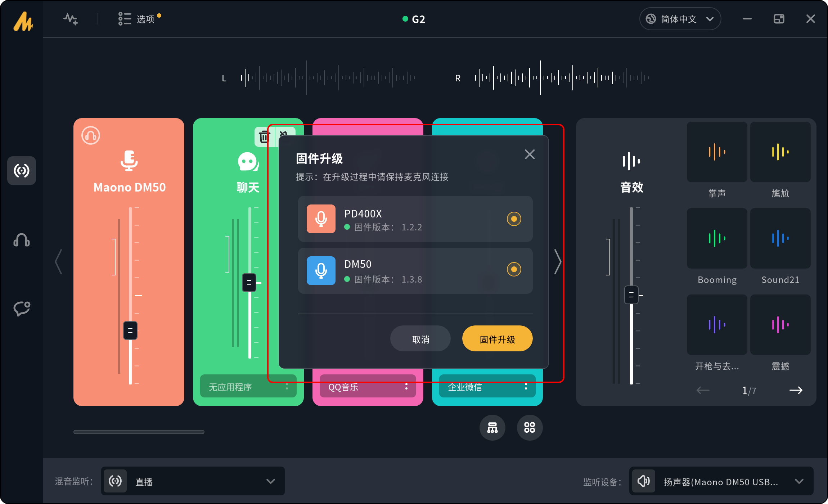Click the four-circle grid view icon

530,428
